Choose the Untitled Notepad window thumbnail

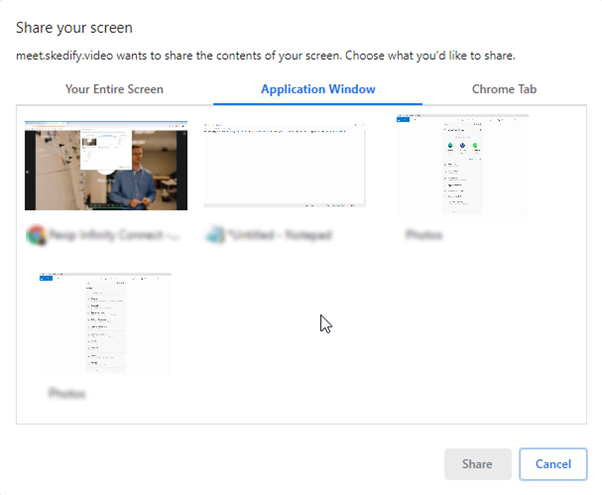pos(284,165)
